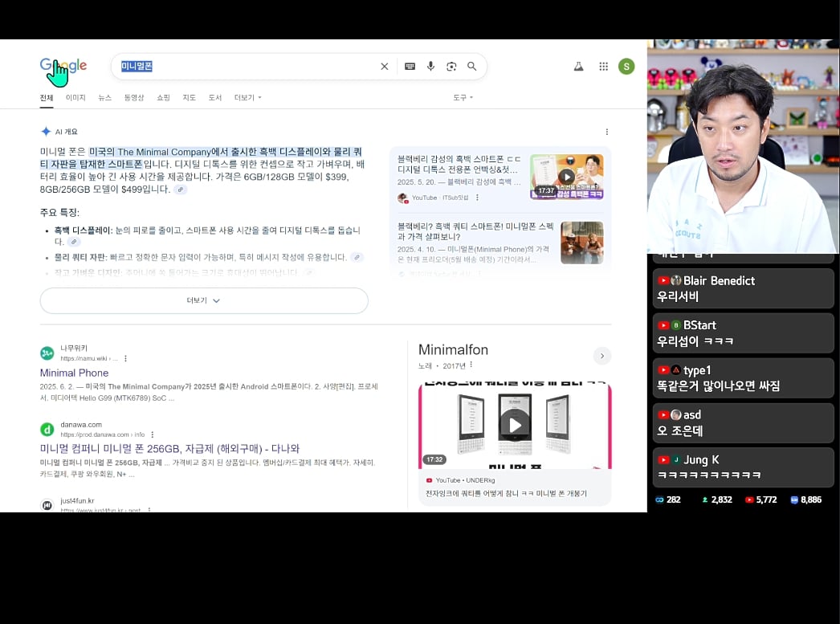This screenshot has width=840, height=624.
Task: Search by image with the camera icon
Action: coord(451,67)
